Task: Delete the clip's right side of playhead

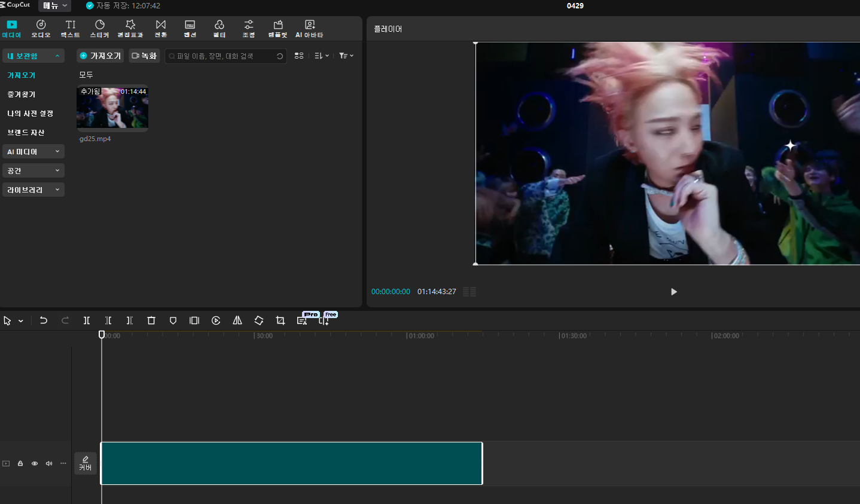Action: 130,320
